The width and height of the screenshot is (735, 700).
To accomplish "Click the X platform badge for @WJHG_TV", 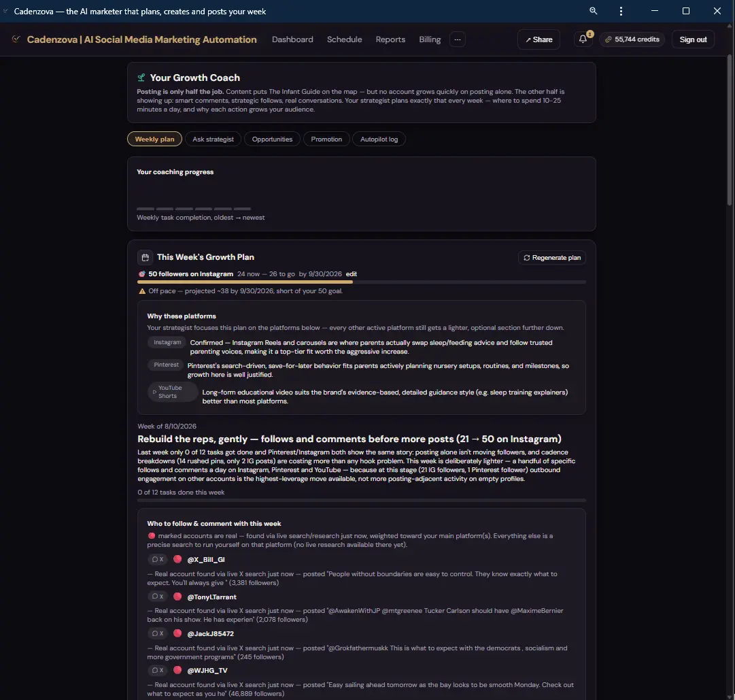I will coord(158,671).
